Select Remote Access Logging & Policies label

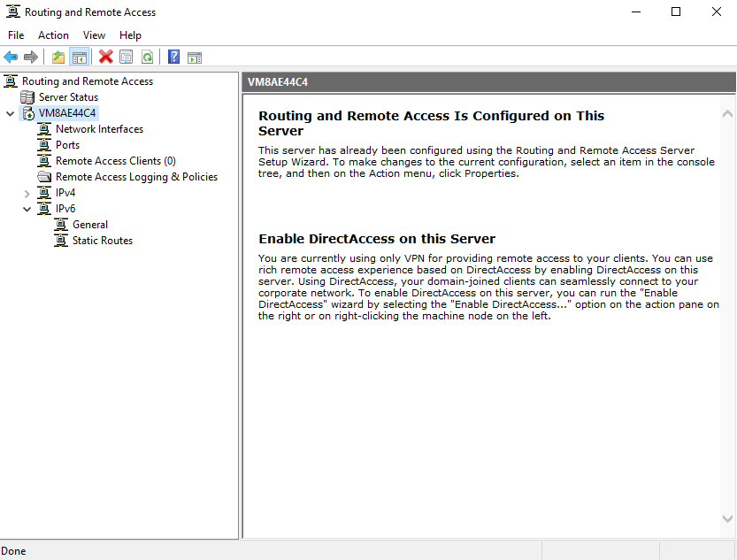point(137,177)
